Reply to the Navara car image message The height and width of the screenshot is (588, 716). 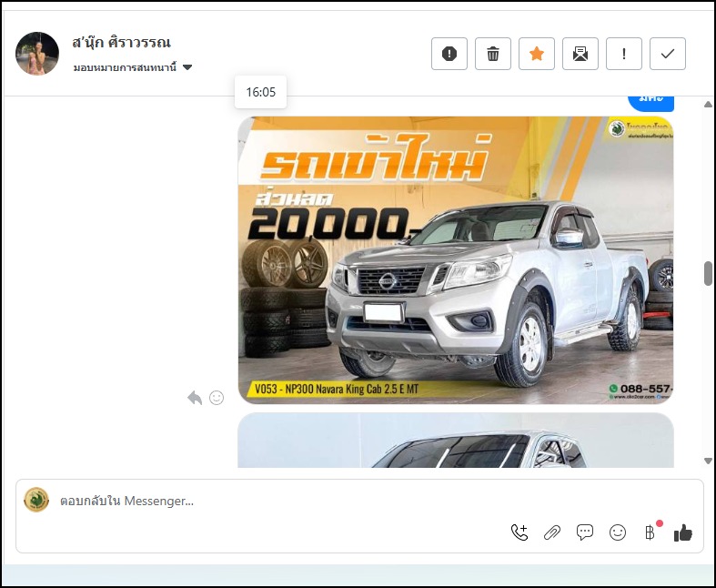pyautogui.click(x=195, y=398)
